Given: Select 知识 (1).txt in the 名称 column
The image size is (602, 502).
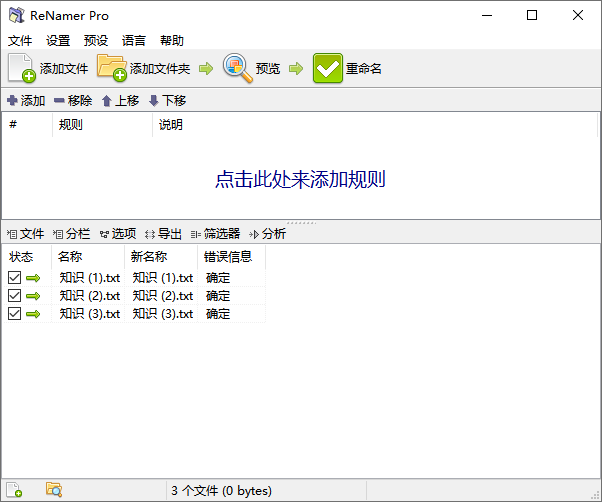Looking at the screenshot, I should pos(89,278).
